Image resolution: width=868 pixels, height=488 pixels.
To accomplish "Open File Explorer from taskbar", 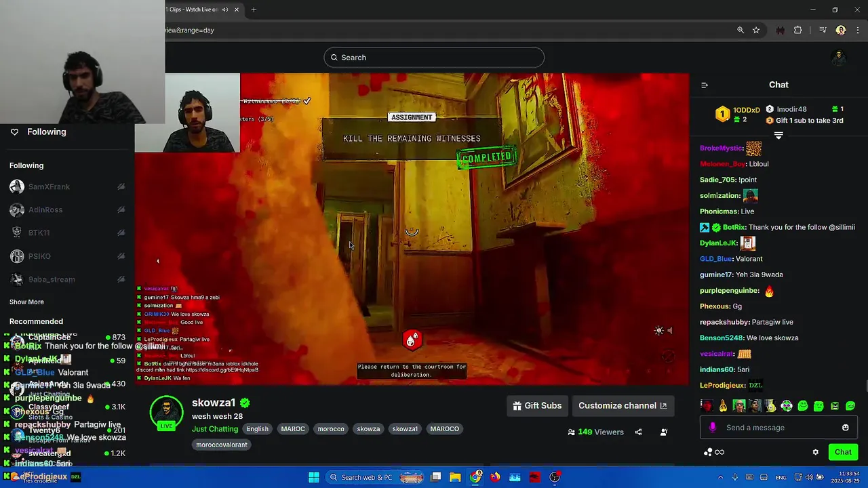I will coord(455,477).
